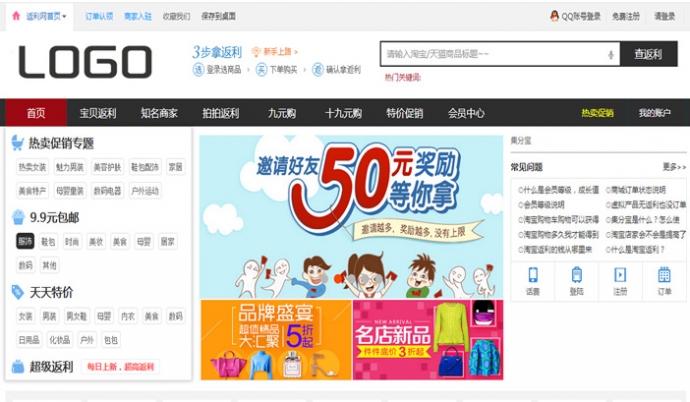Open FAQ 会员等级说明
The height and width of the screenshot is (402, 690).
pos(541,205)
